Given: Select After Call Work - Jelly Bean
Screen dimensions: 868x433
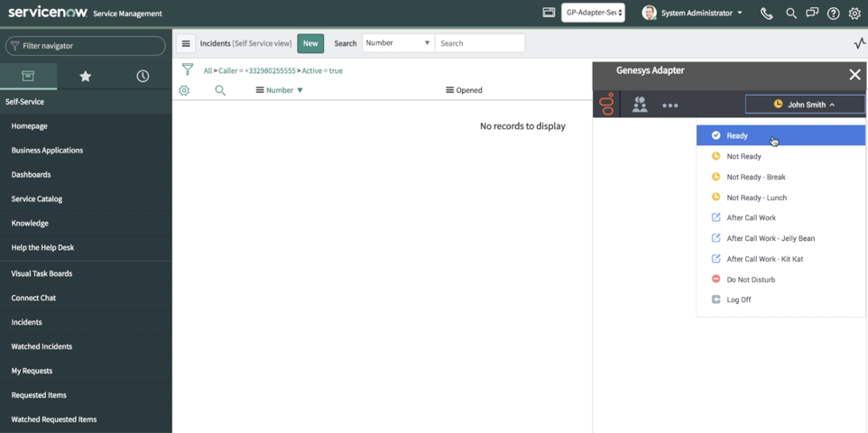Looking at the screenshot, I should point(780,239).
